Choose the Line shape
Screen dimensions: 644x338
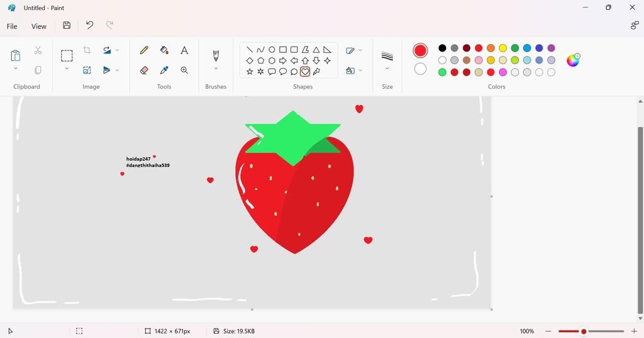click(249, 50)
